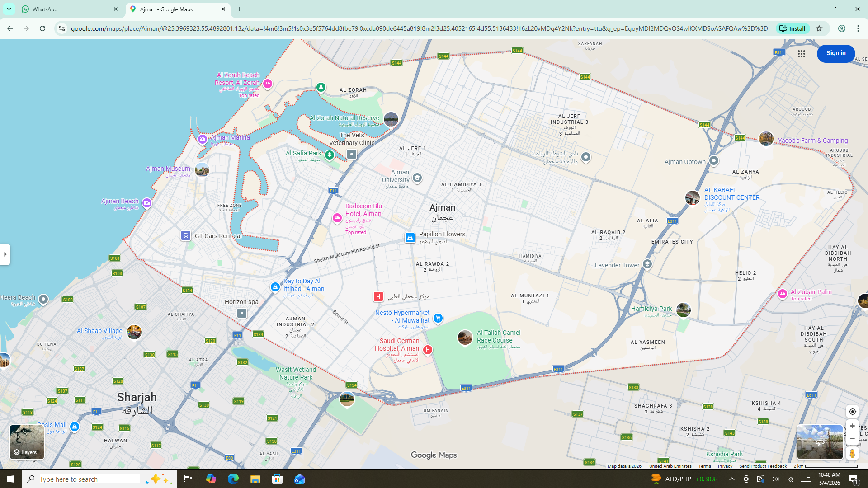Open Street View preview thumbnail
The height and width of the screenshot is (488, 868).
[820, 442]
